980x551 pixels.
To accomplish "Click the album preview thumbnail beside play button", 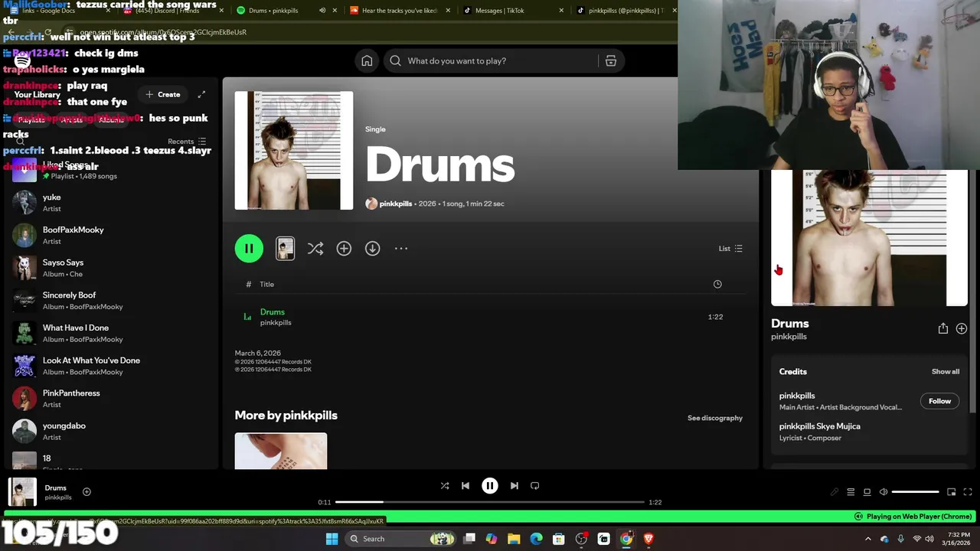I will (285, 249).
